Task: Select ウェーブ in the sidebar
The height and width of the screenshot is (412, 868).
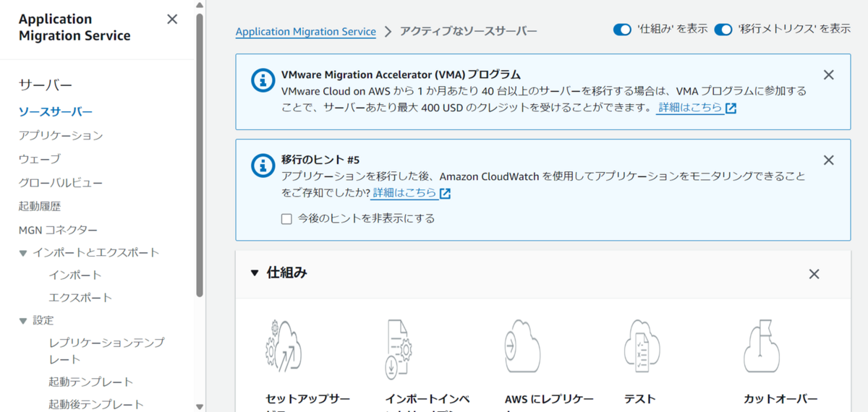Action: (40, 159)
